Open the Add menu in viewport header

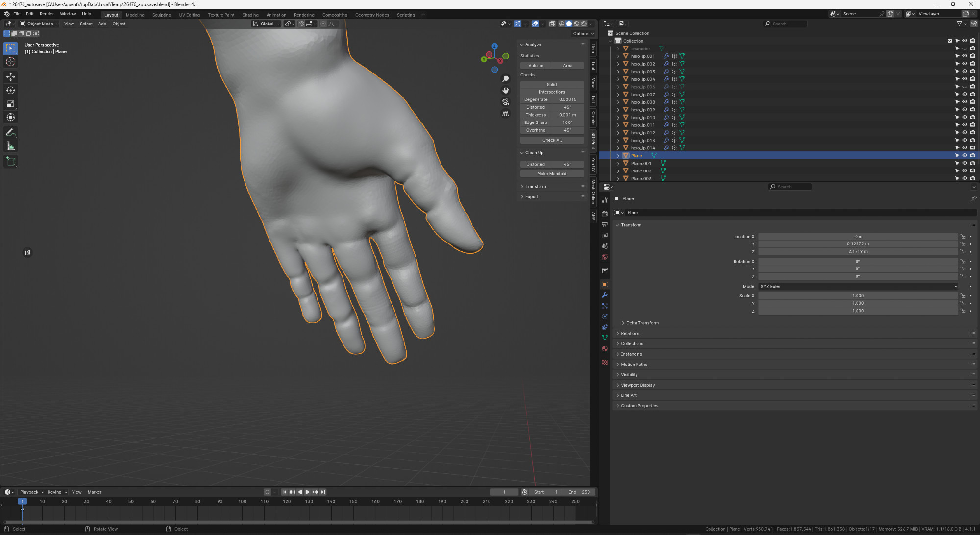(x=102, y=24)
